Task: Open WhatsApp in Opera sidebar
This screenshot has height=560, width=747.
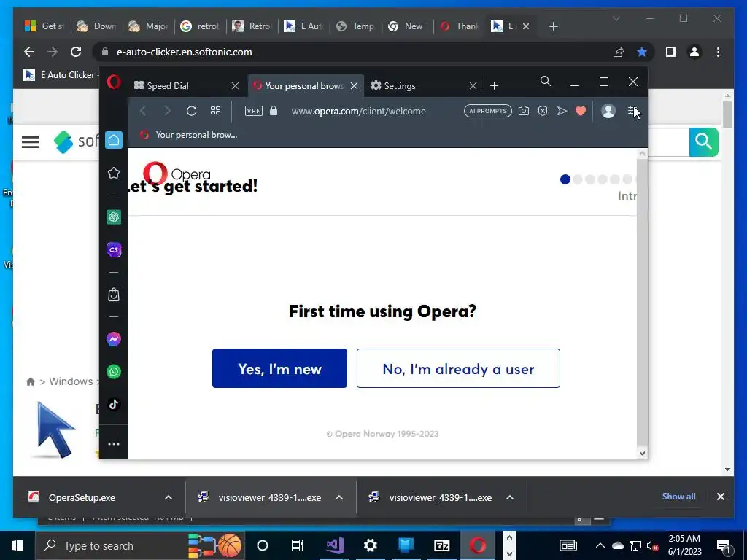Action: (113, 371)
